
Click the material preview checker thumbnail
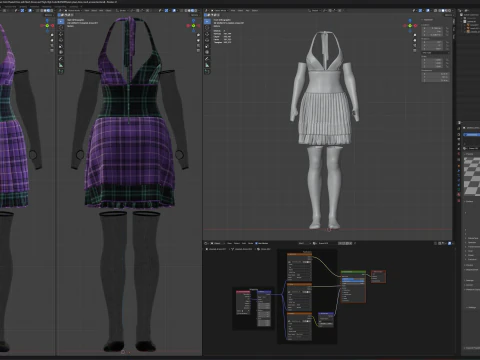(x=472, y=177)
